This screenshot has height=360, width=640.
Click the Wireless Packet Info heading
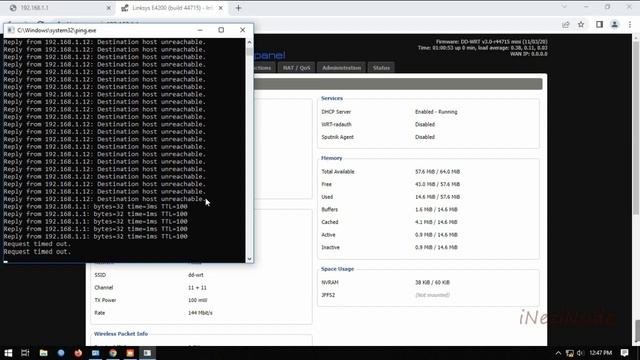[121, 334]
